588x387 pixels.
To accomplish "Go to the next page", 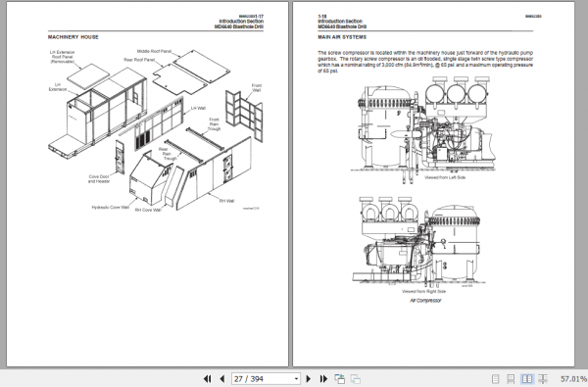I will tap(309, 379).
